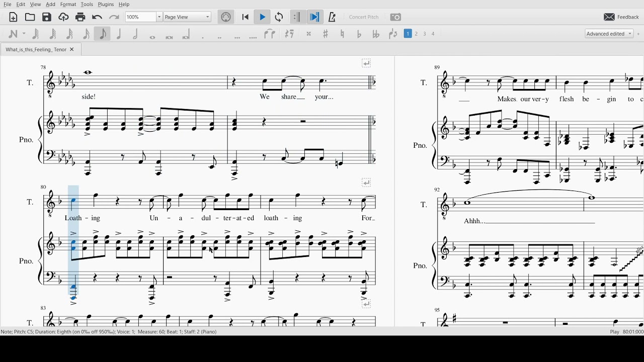
Task: Open the Tools menu
Action: pyautogui.click(x=87, y=5)
